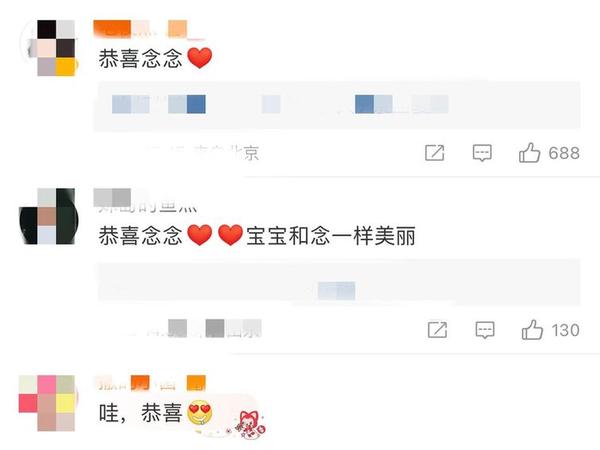Click the username above the 哇，恭喜 comment
Image resolution: width=600 pixels, height=450 pixels.
pos(150,383)
